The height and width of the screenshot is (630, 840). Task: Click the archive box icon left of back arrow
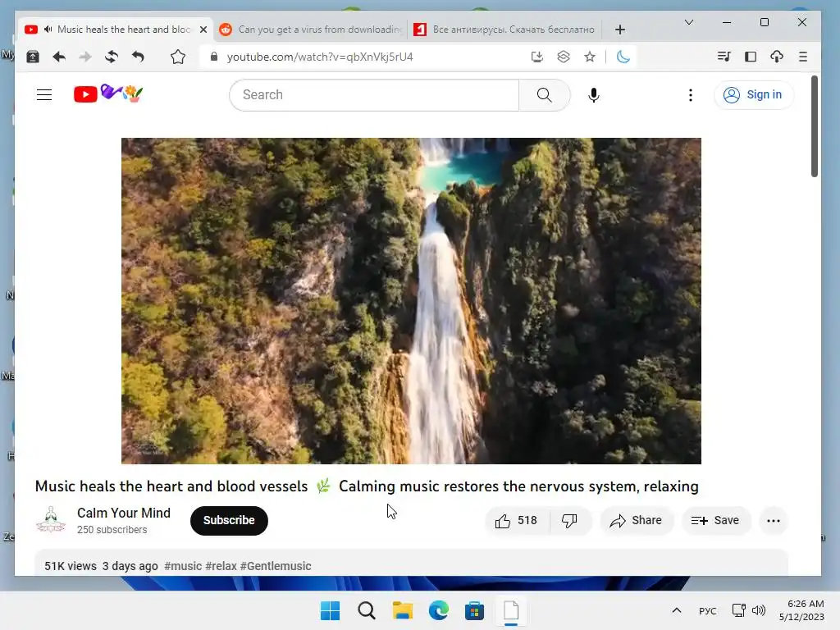click(33, 57)
